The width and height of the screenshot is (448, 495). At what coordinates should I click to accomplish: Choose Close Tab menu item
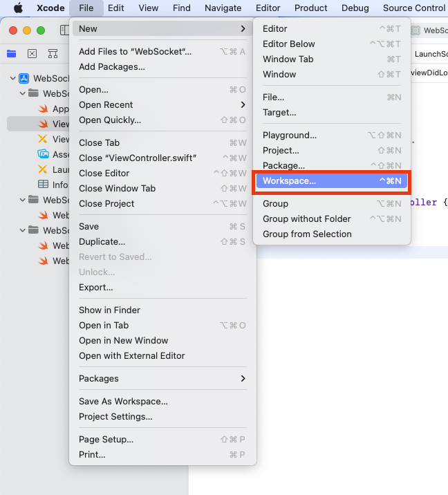[x=162, y=142]
